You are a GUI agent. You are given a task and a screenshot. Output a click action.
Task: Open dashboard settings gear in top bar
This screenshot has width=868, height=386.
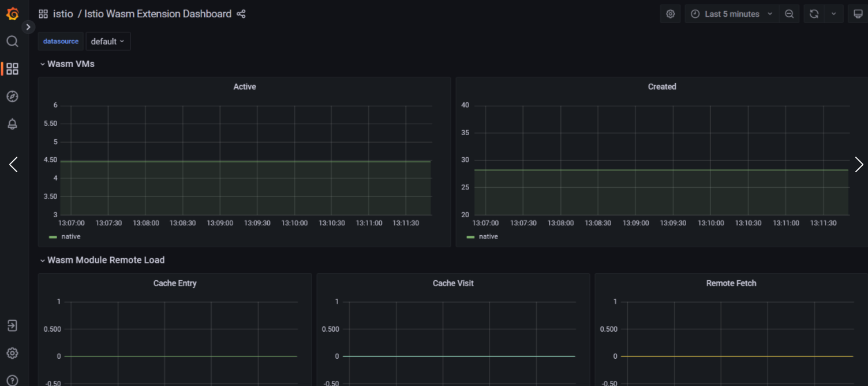tap(670, 14)
